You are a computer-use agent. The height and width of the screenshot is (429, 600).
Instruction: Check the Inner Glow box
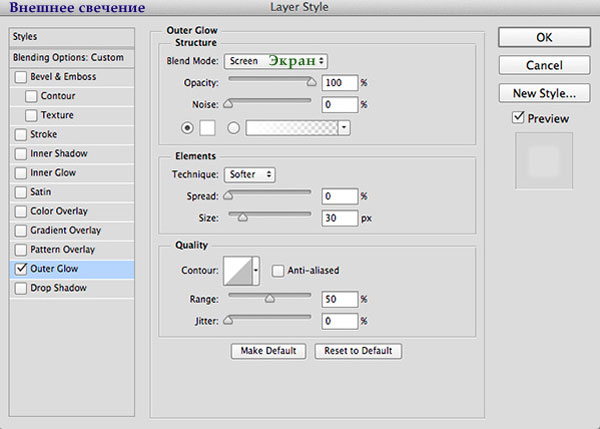pos(20,173)
